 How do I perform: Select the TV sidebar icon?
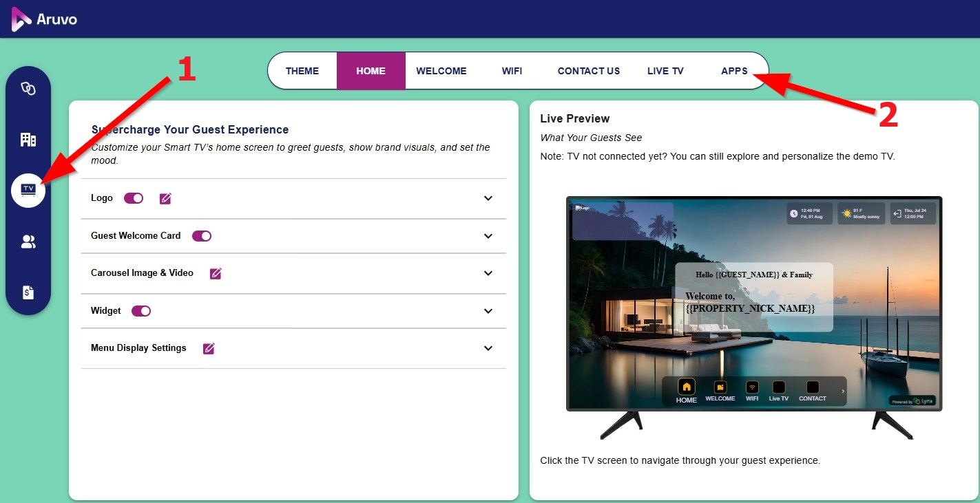click(x=28, y=191)
